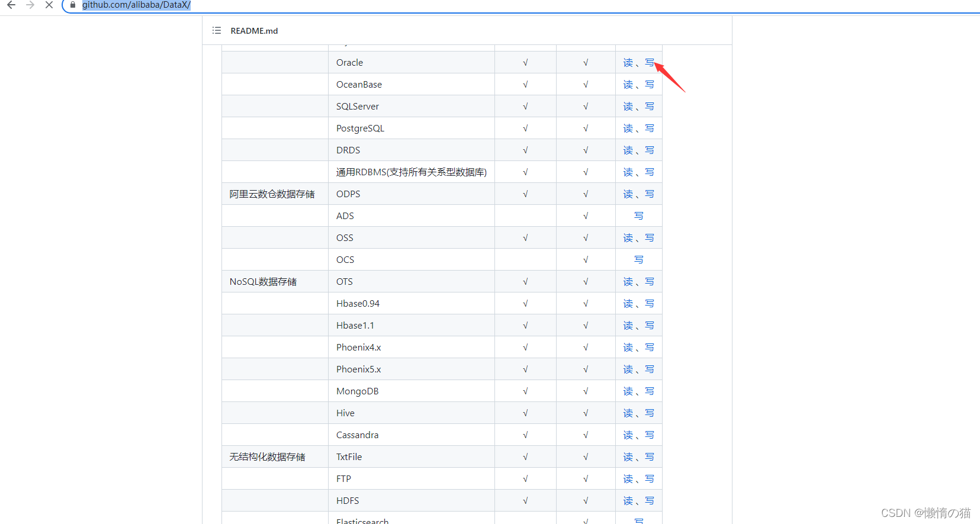Click the 通用RDBMS(支持所有关系型数据库) cell

412,172
